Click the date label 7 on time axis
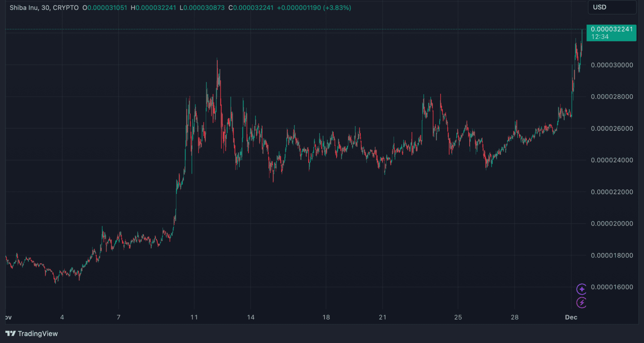 (x=119, y=318)
